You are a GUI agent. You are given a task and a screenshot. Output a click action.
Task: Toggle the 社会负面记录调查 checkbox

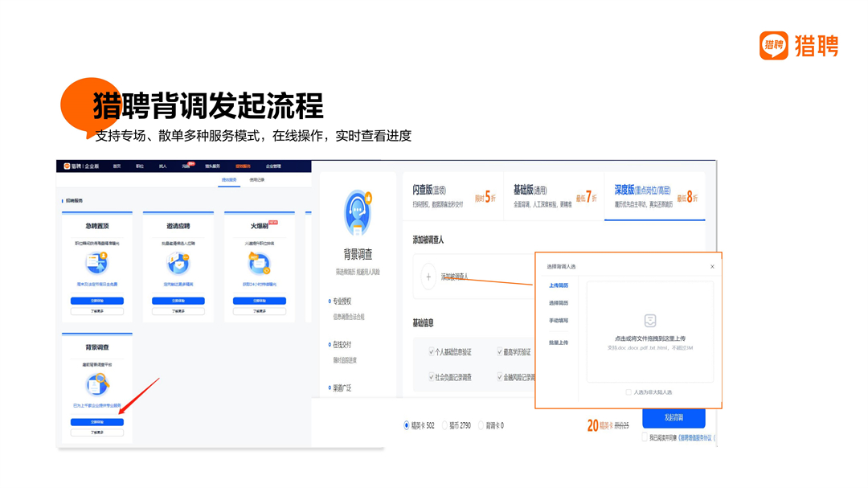(432, 377)
